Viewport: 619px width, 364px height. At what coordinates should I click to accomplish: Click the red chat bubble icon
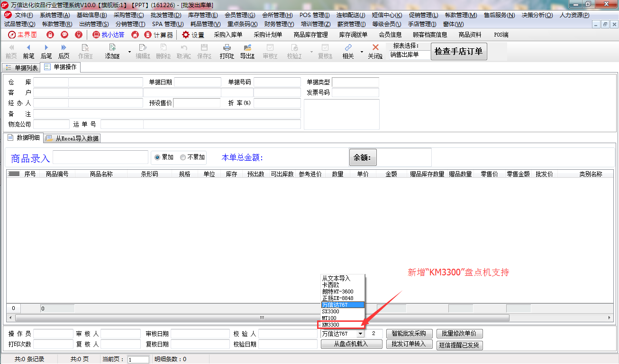tap(64, 35)
